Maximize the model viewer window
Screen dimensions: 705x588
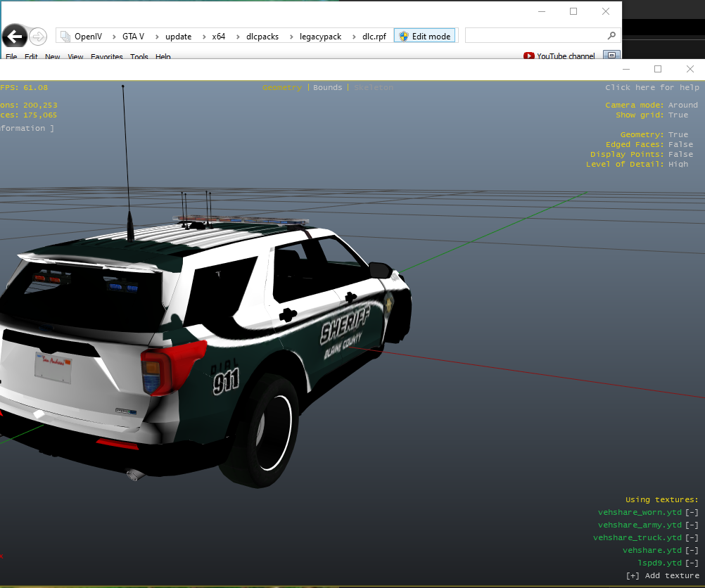coord(658,69)
